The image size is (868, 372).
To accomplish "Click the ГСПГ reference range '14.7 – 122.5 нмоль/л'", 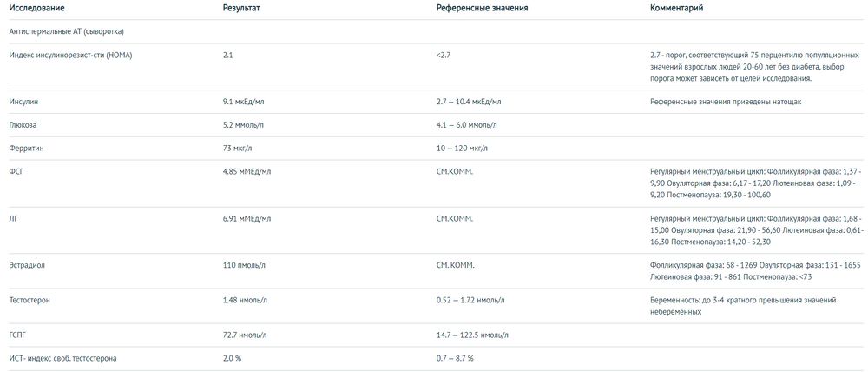I will coord(479,335).
